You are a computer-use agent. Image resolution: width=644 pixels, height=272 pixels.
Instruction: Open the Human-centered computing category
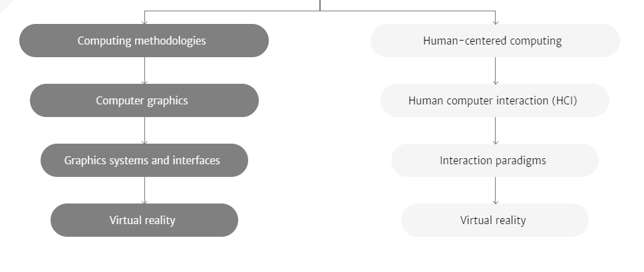click(x=495, y=41)
